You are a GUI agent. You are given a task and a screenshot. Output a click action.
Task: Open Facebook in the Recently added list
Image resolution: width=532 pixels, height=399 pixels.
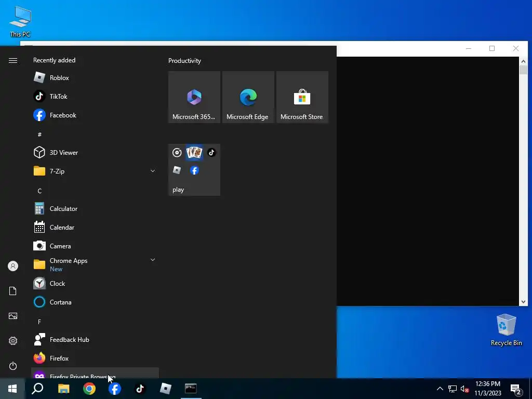pyautogui.click(x=95, y=115)
